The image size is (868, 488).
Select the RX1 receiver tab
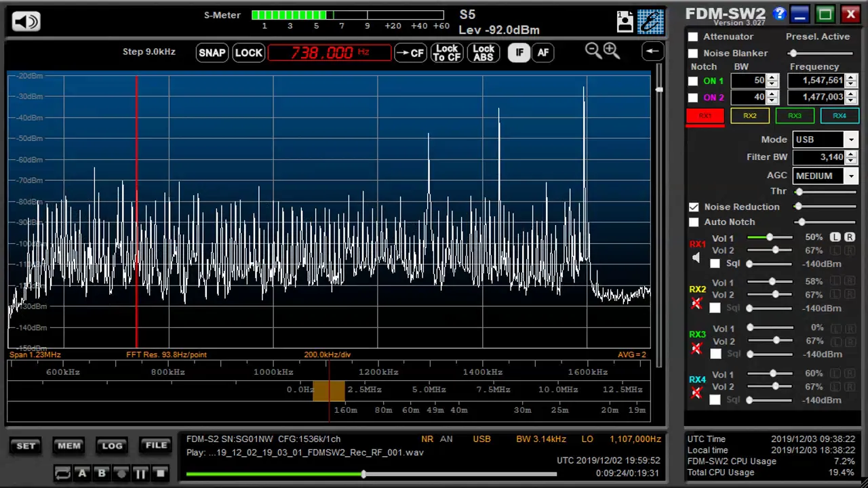pos(705,117)
